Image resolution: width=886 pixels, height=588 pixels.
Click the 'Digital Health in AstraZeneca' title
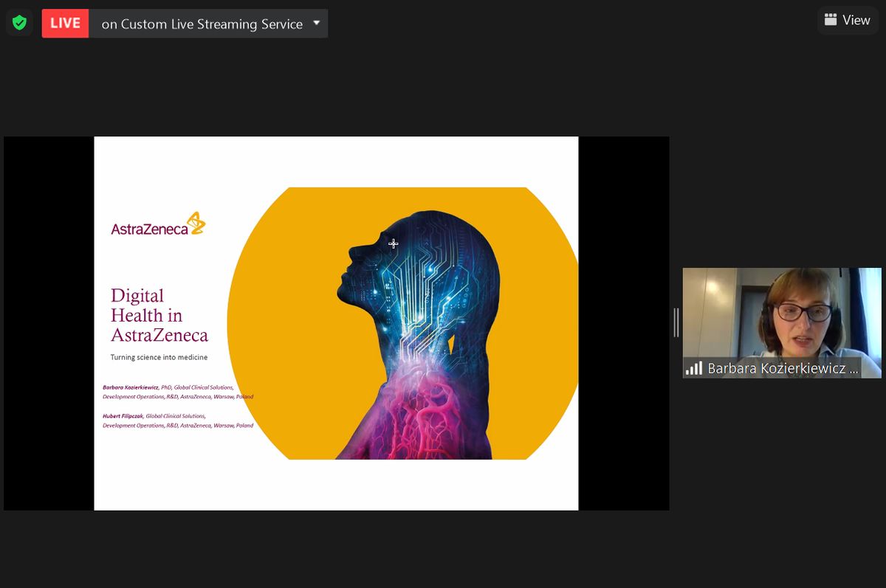pos(159,316)
